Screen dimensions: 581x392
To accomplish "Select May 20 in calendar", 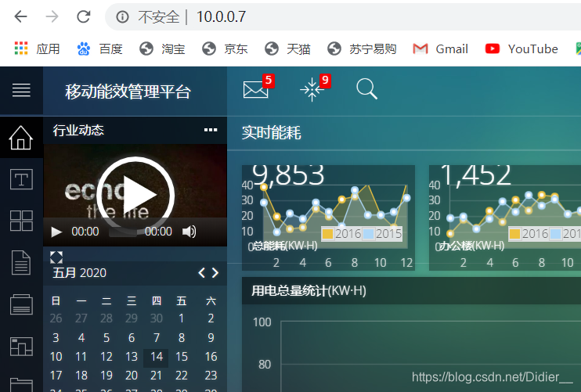I will 132,376.
